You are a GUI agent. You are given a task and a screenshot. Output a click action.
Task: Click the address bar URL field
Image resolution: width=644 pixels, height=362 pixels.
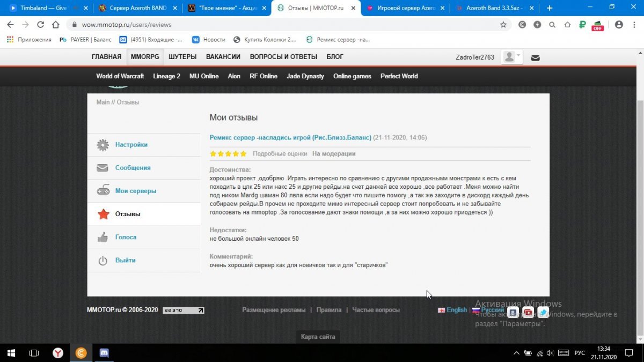click(x=268, y=25)
